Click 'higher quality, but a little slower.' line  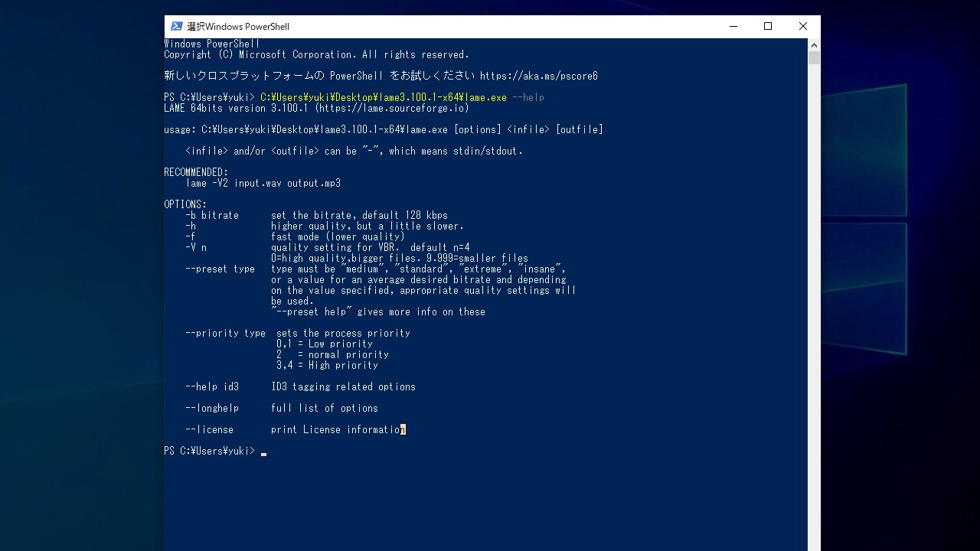coord(367,226)
